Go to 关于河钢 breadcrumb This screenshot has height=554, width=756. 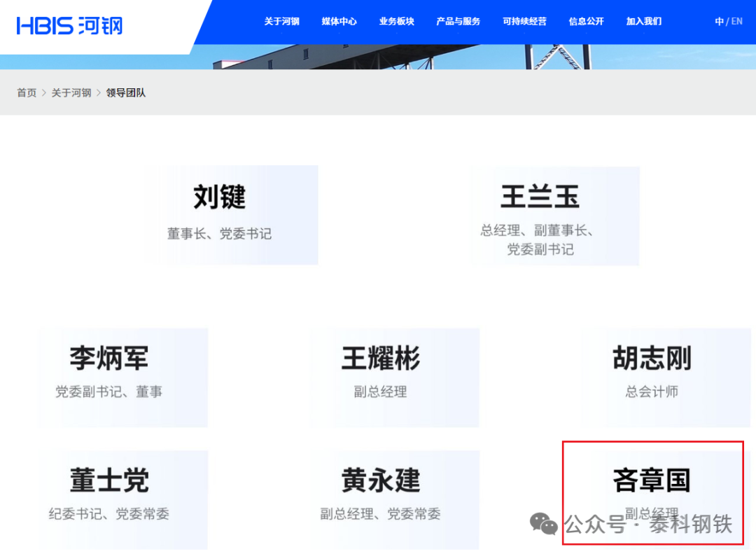71,92
